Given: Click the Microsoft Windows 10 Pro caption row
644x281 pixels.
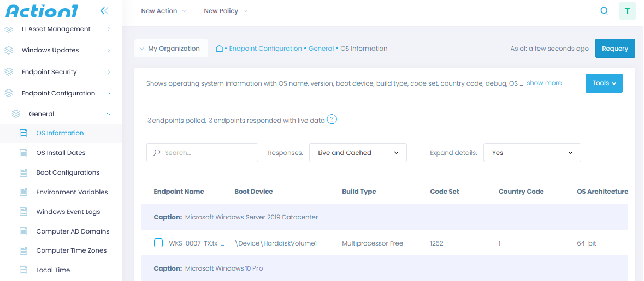Looking at the screenshot, I should tap(385, 268).
